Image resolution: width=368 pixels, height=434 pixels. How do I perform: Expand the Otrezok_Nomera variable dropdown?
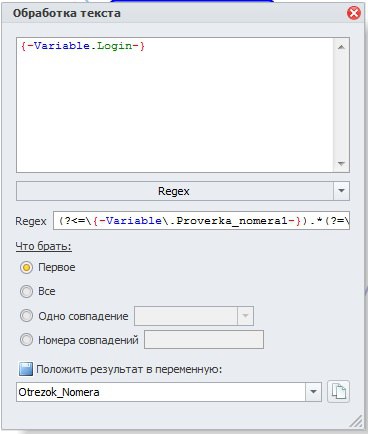[313, 392]
